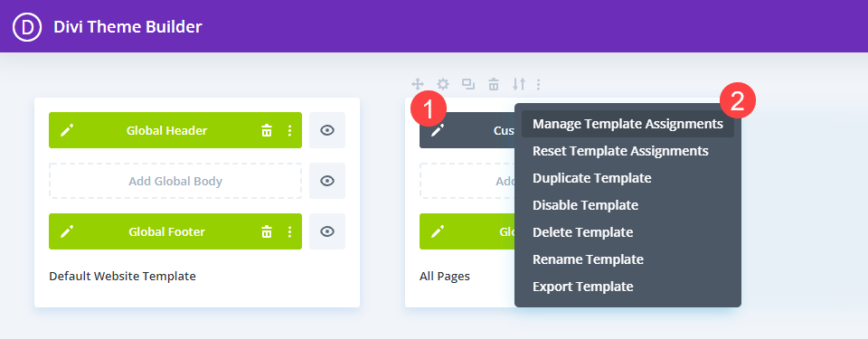Image resolution: width=868 pixels, height=339 pixels.
Task: Delete the Global Header via trash icon
Action: tap(267, 130)
